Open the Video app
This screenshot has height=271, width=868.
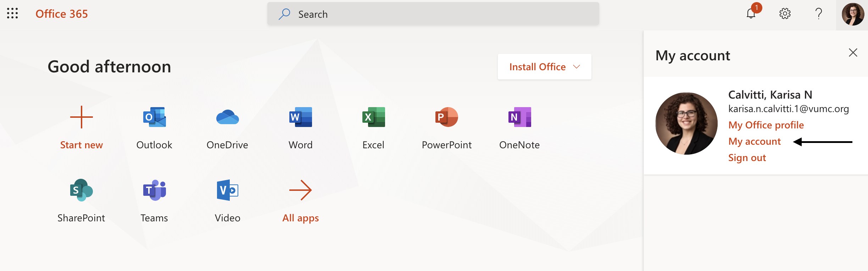click(x=227, y=190)
